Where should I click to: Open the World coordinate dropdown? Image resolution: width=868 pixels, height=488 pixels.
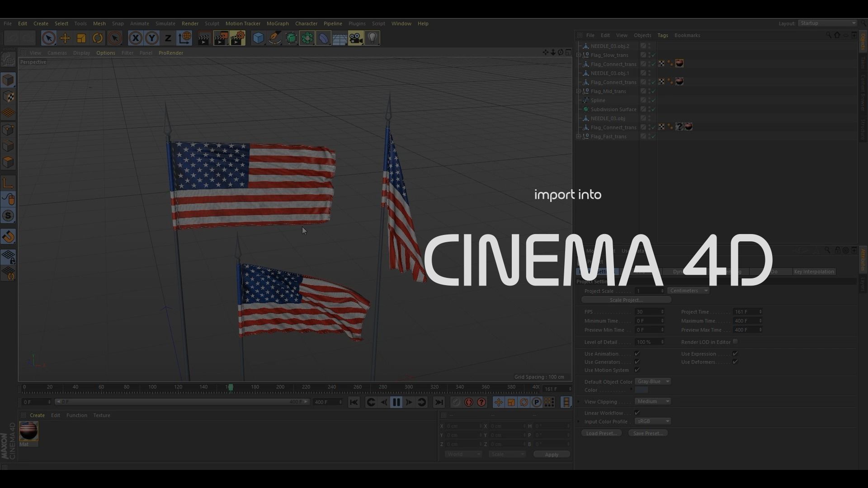point(463,454)
